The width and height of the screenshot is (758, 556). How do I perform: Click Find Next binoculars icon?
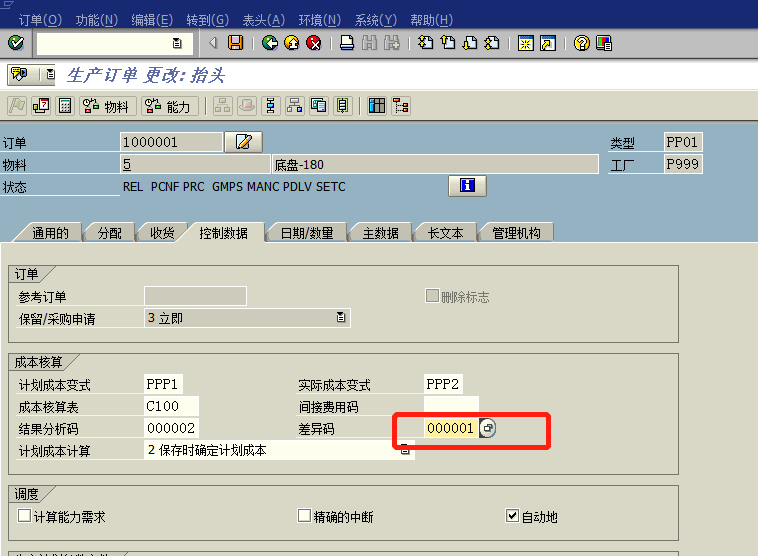coord(392,43)
